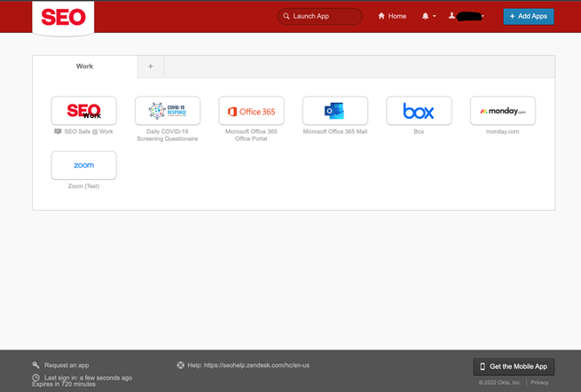Expand the notifications dropdown arrow
The width and height of the screenshot is (581, 392).
[435, 16]
